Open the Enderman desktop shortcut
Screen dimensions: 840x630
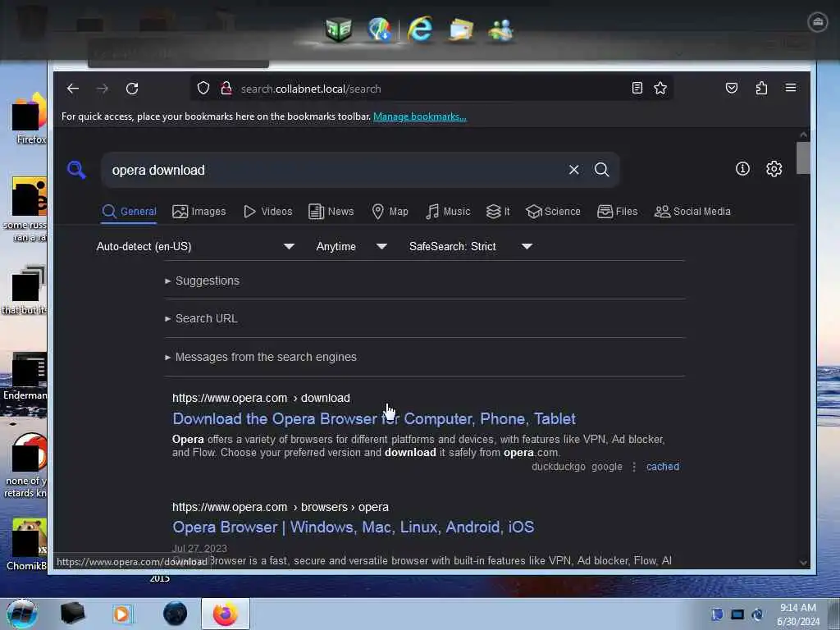click(25, 377)
